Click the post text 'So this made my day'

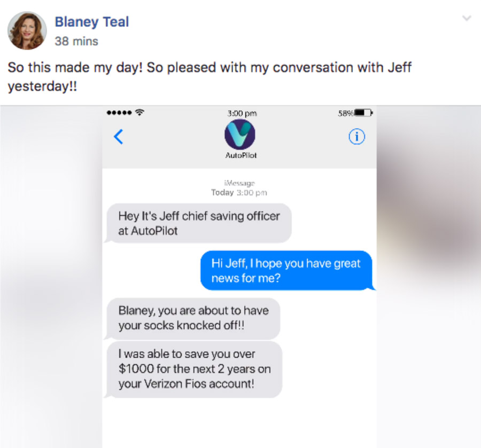click(75, 68)
